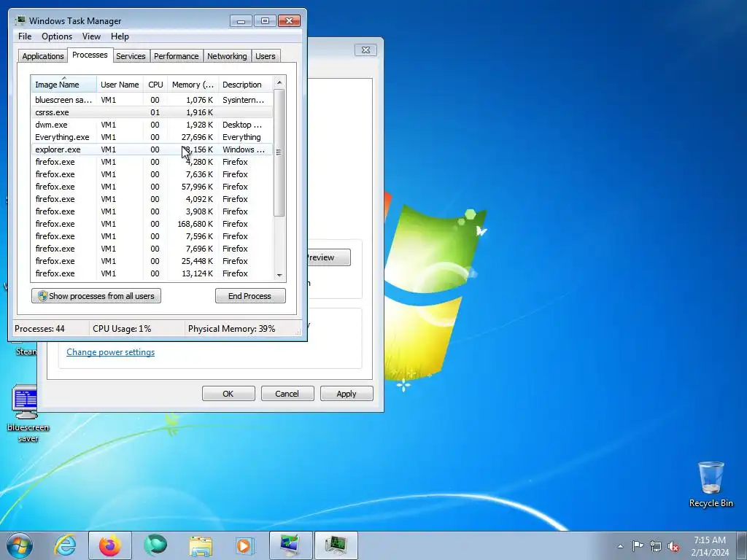Click the process list scrollbar thumb

click(279, 152)
